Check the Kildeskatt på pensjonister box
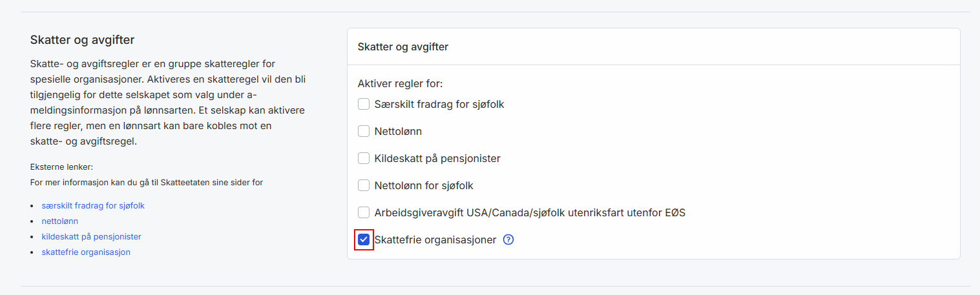This screenshot has width=980, height=295. [364, 158]
